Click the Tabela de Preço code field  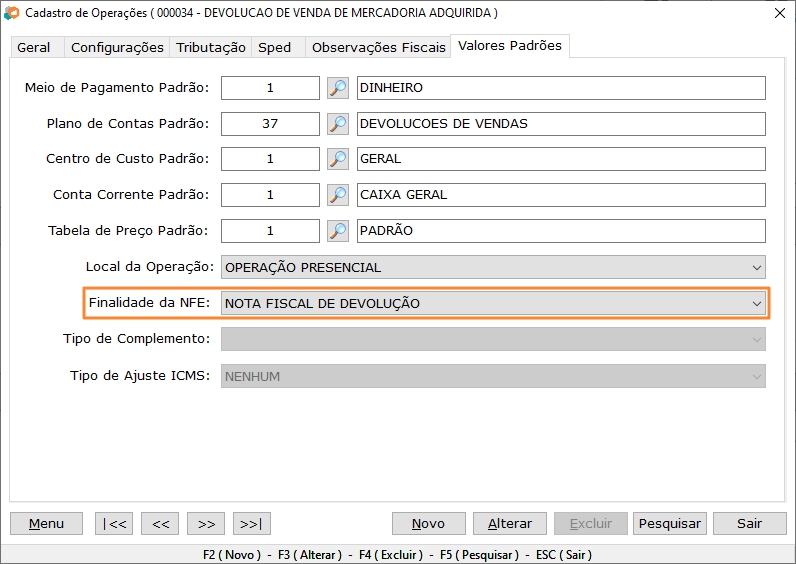[270, 231]
